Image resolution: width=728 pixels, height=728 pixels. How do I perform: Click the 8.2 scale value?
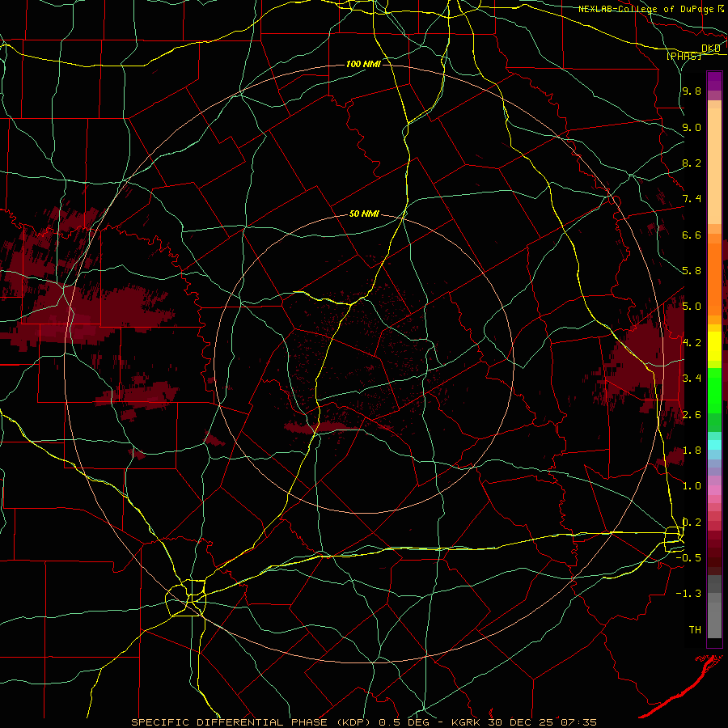pyautogui.click(x=692, y=163)
